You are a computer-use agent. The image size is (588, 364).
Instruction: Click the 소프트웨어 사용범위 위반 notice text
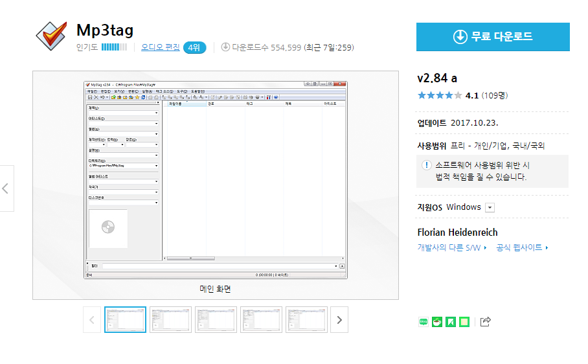482,171
